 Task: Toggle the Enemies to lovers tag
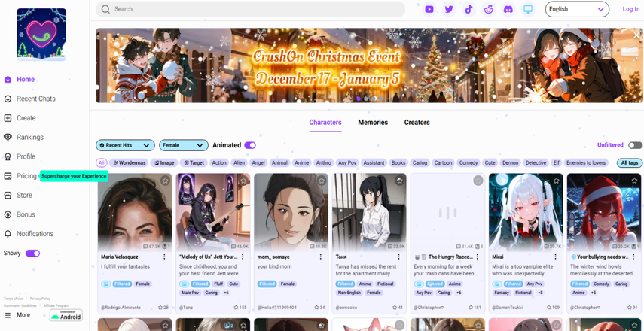pyautogui.click(x=586, y=162)
